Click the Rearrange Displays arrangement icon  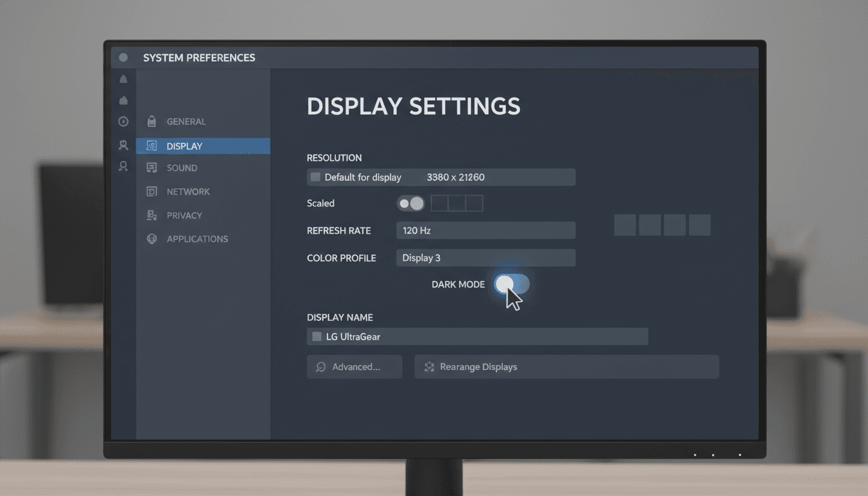(x=428, y=366)
